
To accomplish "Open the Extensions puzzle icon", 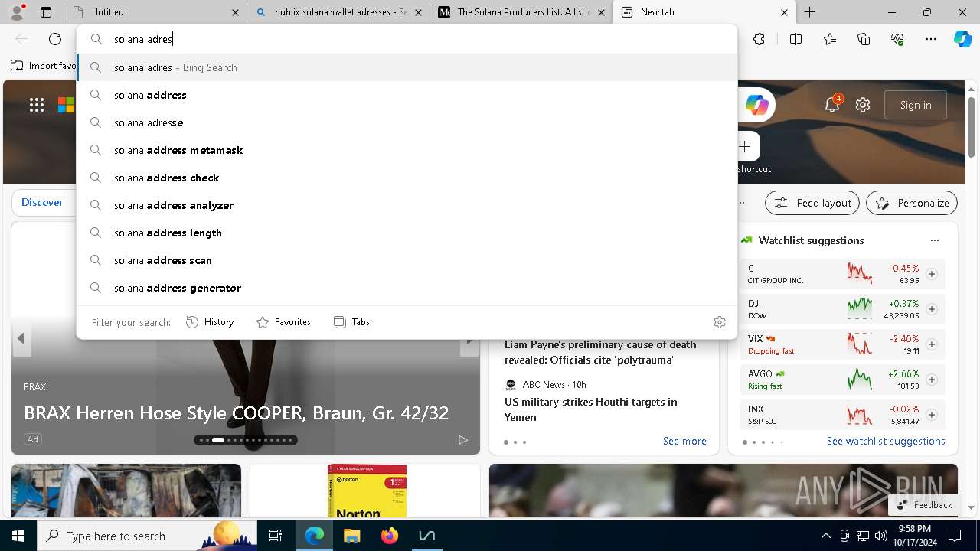I will point(759,39).
